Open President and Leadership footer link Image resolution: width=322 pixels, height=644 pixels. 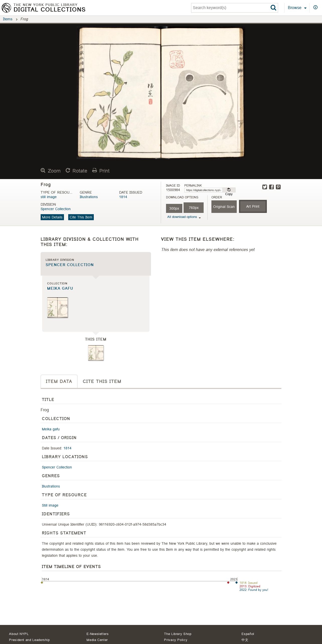pos(29,640)
